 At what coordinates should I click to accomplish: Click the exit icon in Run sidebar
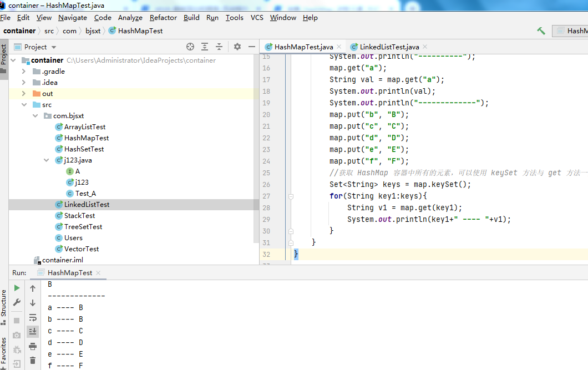click(17, 364)
